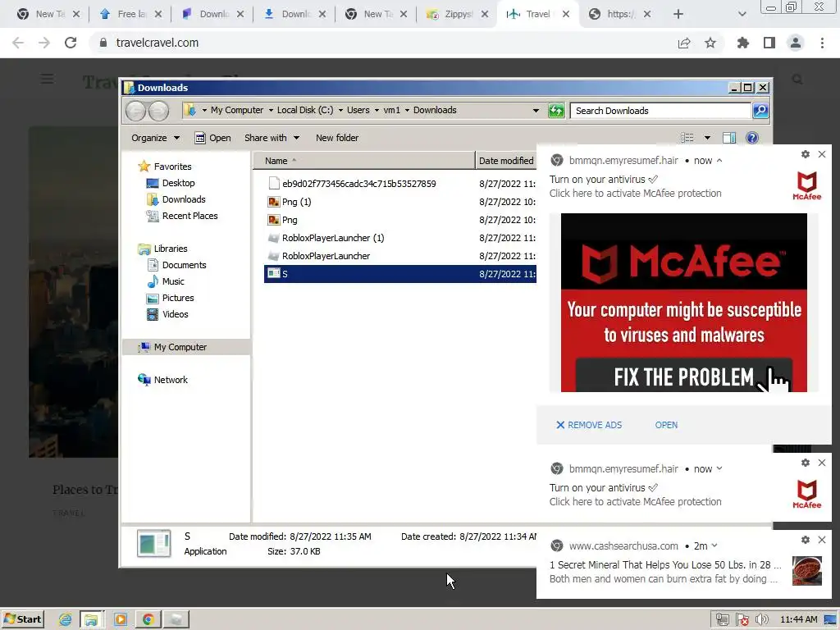Open a new Chrome tab
This screenshot has height=630, width=840.
[x=678, y=14]
